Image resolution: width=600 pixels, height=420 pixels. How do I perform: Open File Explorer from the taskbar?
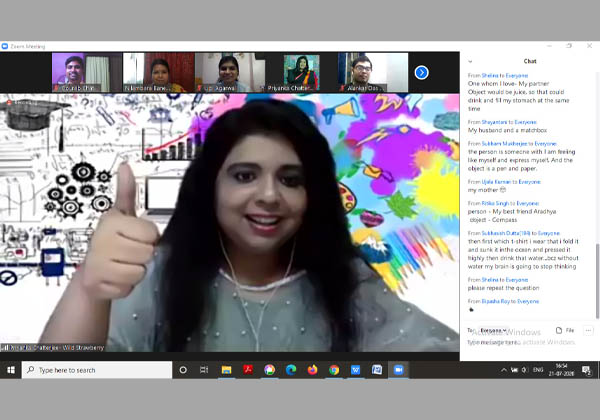pos(227,369)
